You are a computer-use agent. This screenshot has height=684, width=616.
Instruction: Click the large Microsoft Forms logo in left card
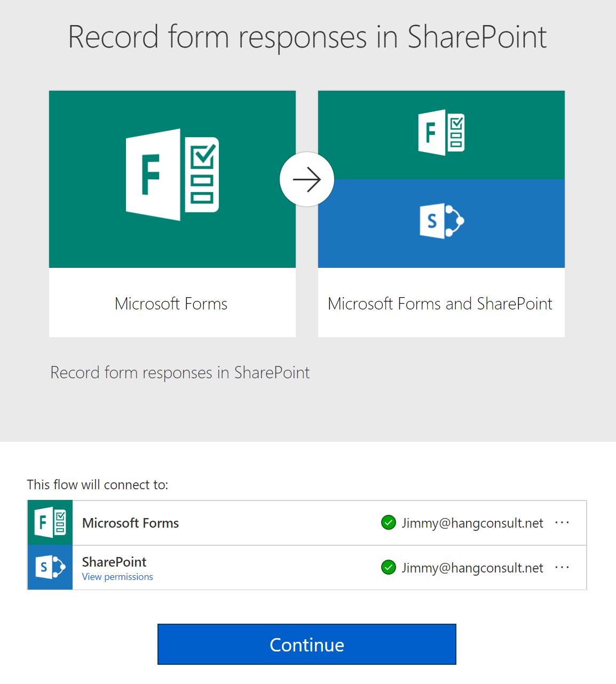pos(172,175)
